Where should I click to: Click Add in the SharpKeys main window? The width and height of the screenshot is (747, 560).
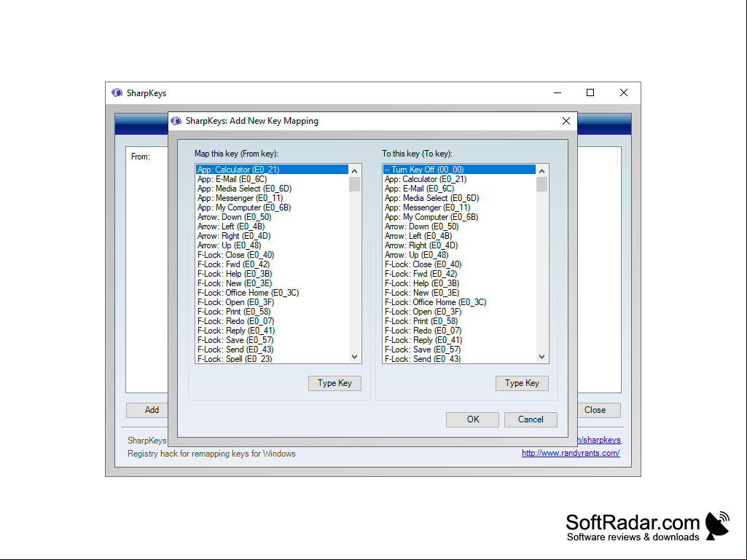tap(147, 410)
